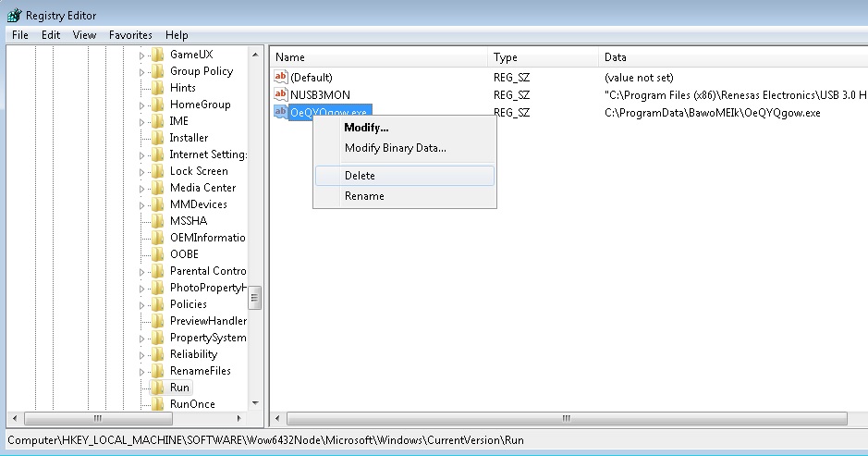Image resolution: width=868 pixels, height=456 pixels.
Task: Click the Media Center folder icon
Action: click(x=158, y=187)
